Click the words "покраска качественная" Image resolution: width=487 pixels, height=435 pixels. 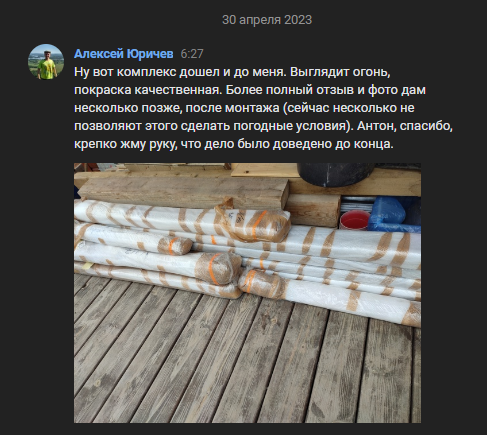147,90
